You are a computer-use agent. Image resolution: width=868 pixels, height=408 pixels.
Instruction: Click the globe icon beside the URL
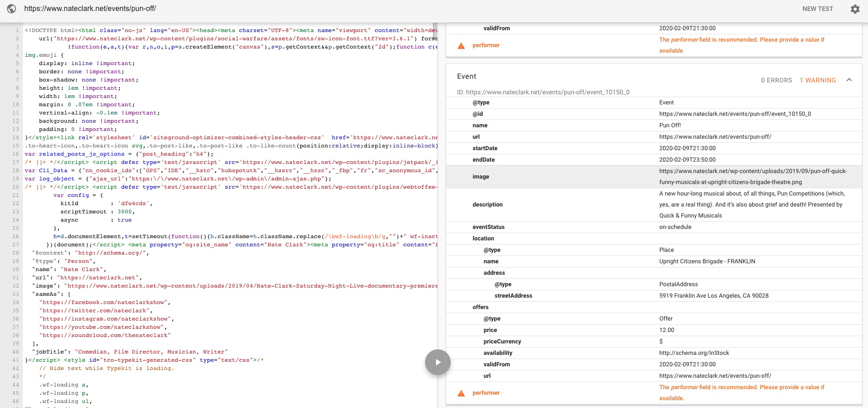pyautogui.click(x=11, y=9)
